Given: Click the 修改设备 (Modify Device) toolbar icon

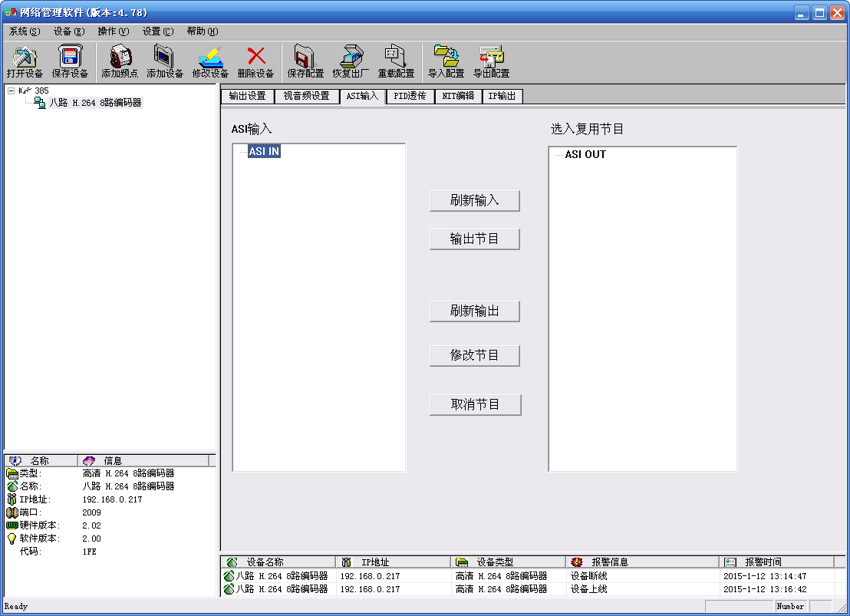Looking at the screenshot, I should [210, 58].
